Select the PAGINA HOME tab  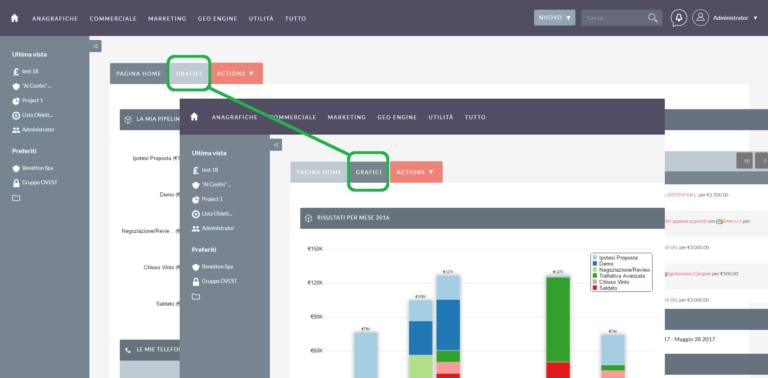click(139, 73)
